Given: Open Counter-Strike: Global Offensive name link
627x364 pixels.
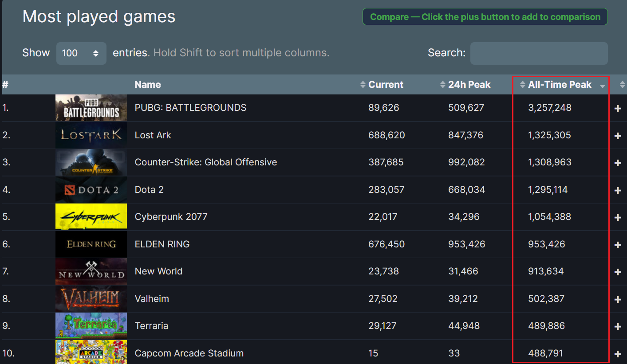Looking at the screenshot, I should click(x=206, y=162).
